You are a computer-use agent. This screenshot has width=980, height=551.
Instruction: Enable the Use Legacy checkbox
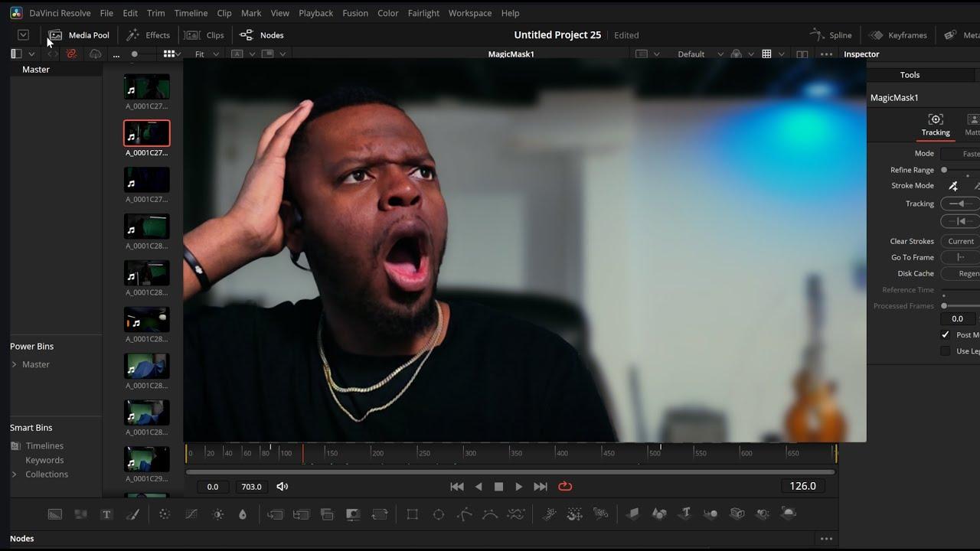click(x=946, y=351)
